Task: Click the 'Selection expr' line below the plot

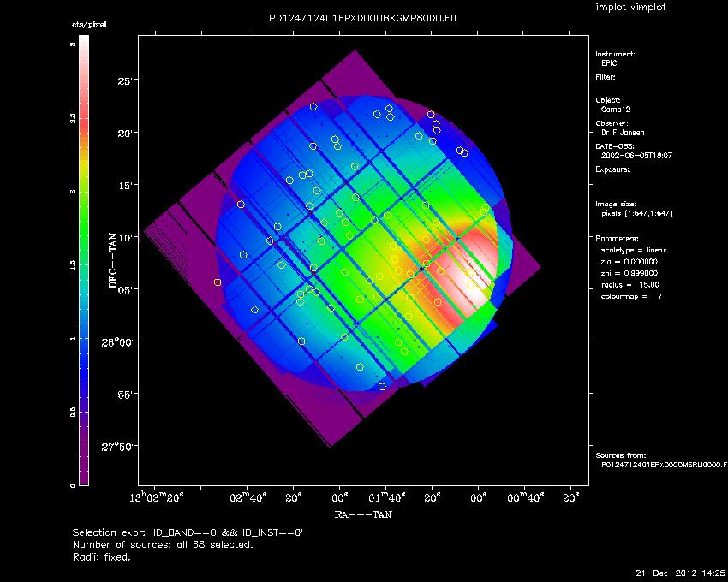Action: pos(188,532)
